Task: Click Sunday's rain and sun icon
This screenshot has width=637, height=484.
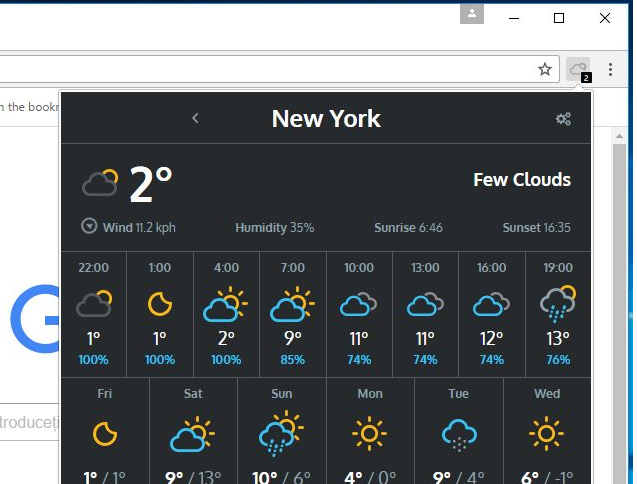Action: (281, 434)
